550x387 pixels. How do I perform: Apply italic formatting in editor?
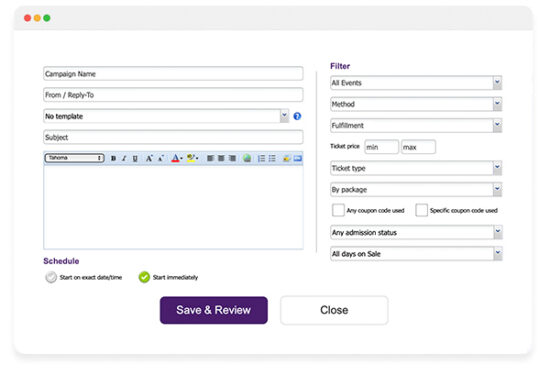[124, 159]
